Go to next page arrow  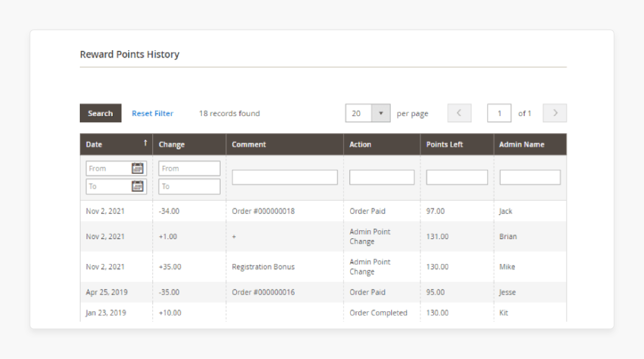click(555, 113)
